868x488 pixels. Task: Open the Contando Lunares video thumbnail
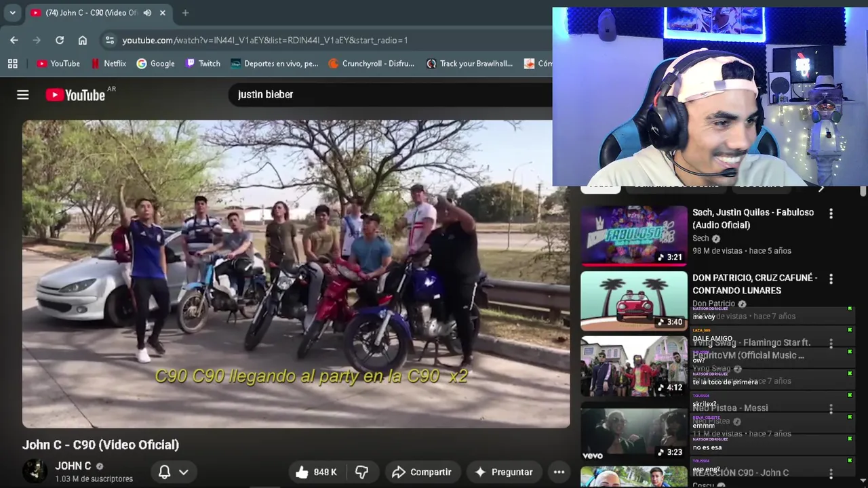tap(633, 301)
